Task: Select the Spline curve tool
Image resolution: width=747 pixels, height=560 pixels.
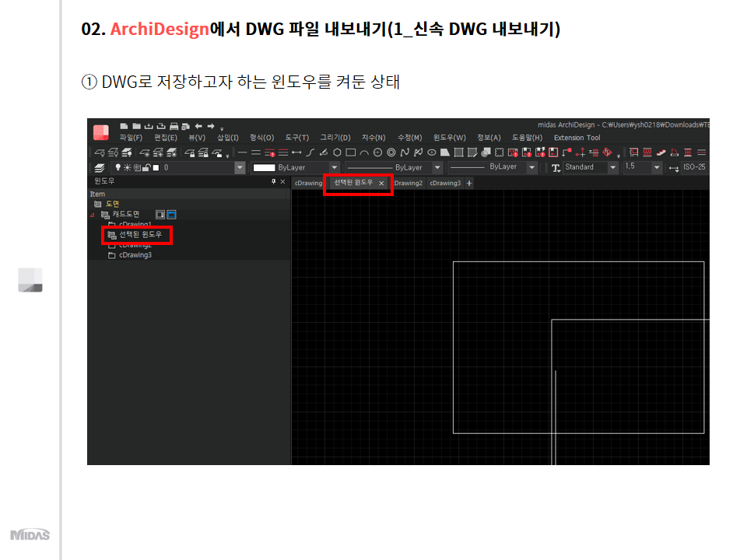Action: click(405, 153)
